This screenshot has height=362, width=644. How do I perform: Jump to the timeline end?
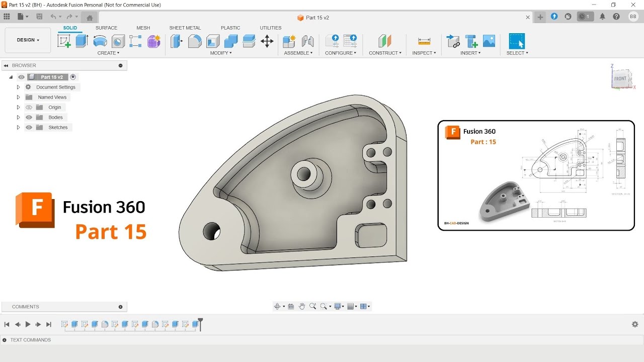[49, 324]
